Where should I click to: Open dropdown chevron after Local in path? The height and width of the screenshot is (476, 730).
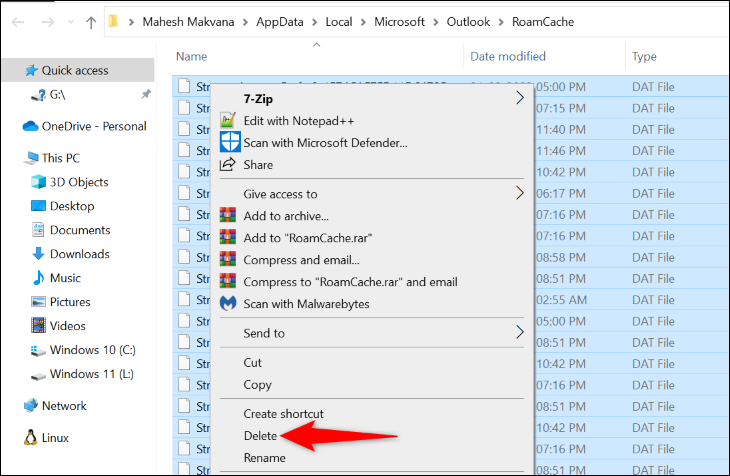pos(363,22)
